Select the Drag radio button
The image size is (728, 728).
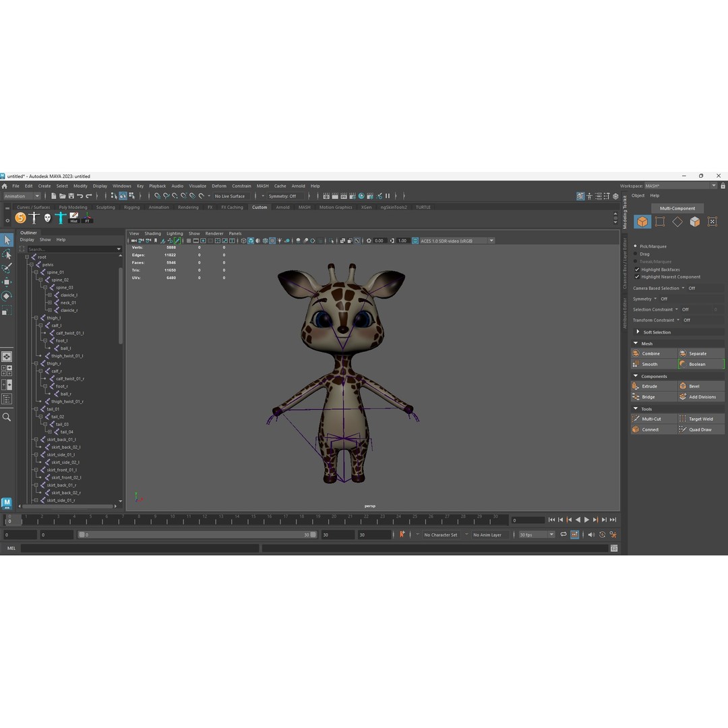pyautogui.click(x=634, y=254)
